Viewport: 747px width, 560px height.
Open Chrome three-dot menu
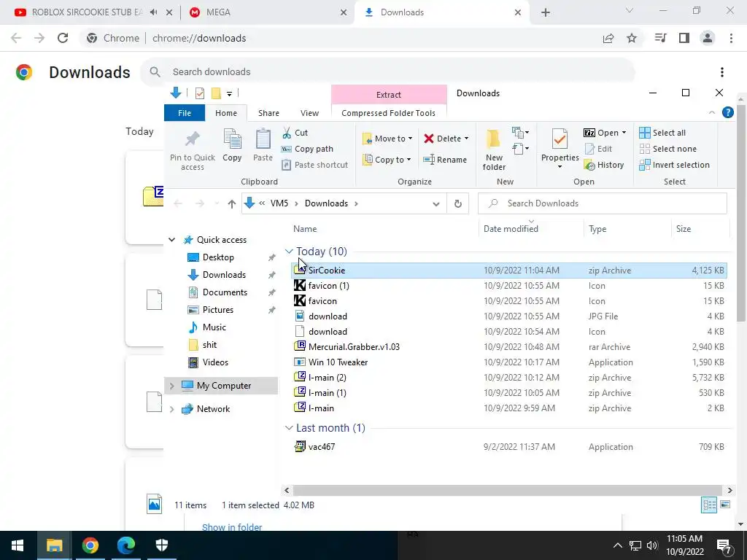coord(731,38)
